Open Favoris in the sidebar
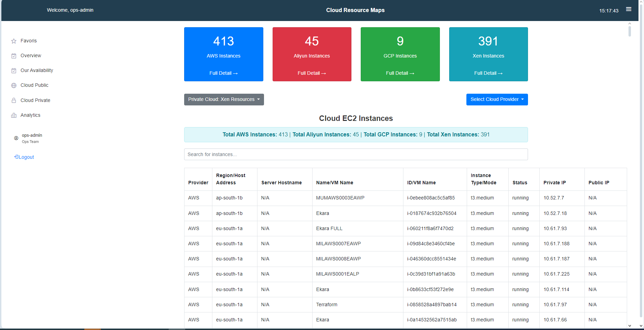 pos(29,41)
